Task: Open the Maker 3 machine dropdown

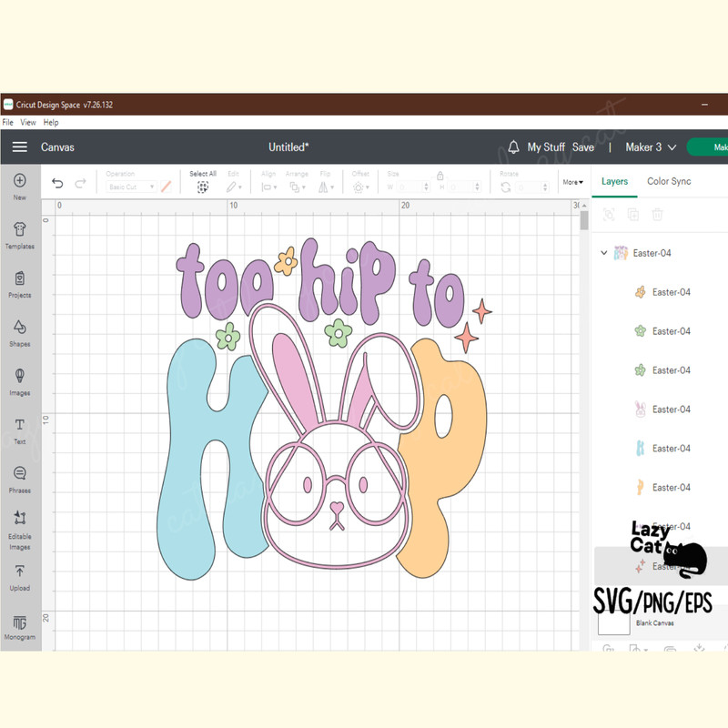Action: [x=648, y=147]
